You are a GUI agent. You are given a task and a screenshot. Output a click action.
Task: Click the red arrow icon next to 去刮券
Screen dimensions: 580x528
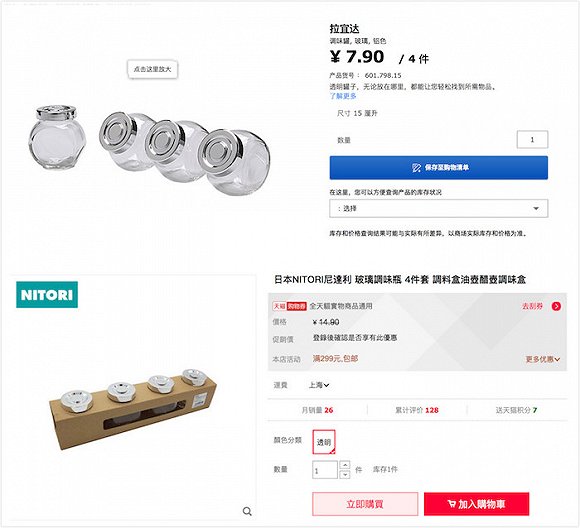coord(556,306)
